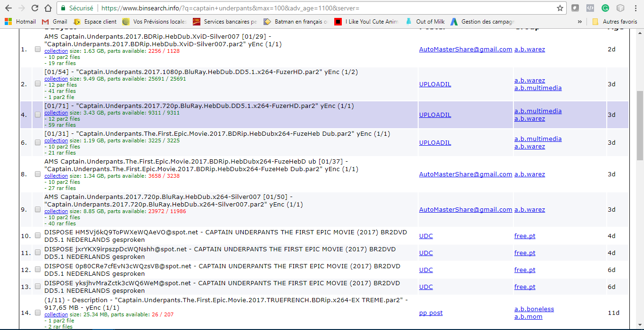Tick the checkbox for result 14
The image size is (644, 330).
pyautogui.click(x=38, y=313)
